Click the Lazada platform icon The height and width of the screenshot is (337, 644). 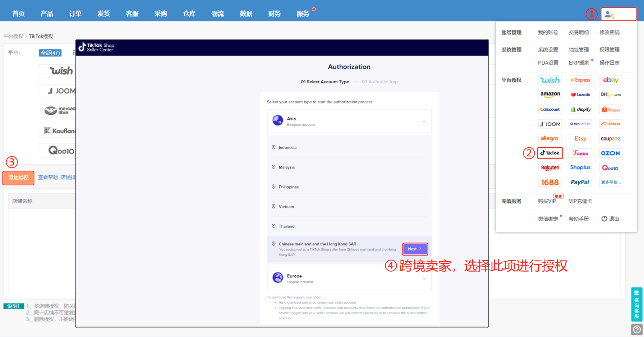click(580, 94)
